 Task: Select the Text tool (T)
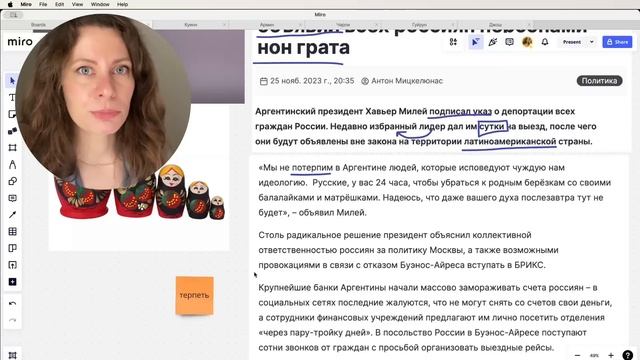tap(12, 97)
